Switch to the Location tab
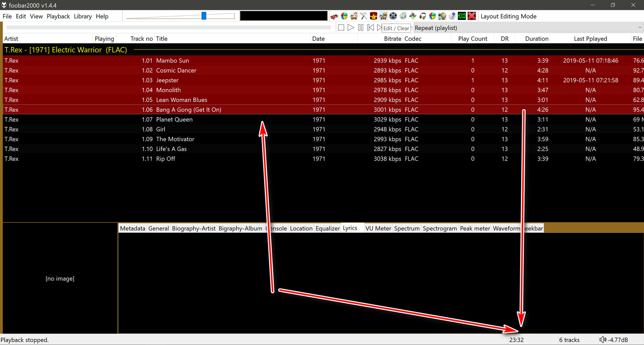The image size is (644, 345). (301, 228)
